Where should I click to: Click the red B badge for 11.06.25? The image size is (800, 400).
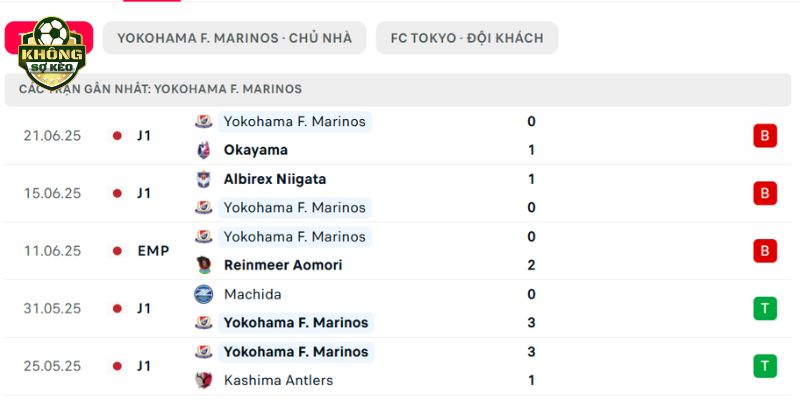tap(765, 251)
